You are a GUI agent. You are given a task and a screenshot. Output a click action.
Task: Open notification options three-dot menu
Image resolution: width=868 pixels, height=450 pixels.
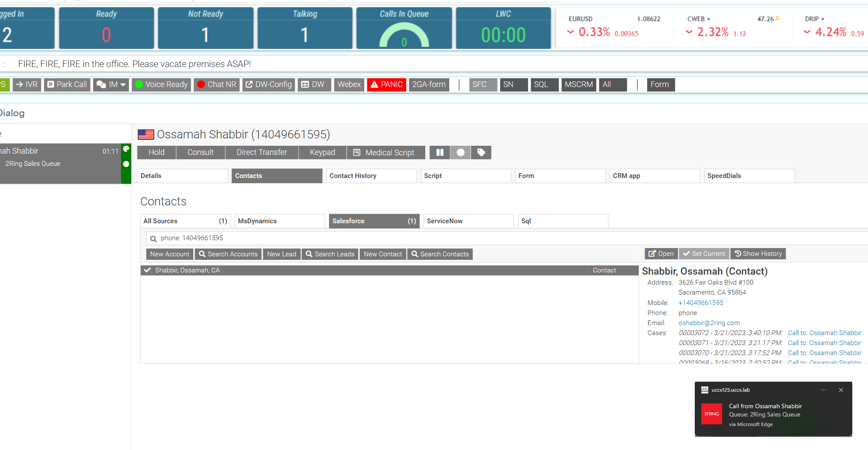click(x=823, y=390)
